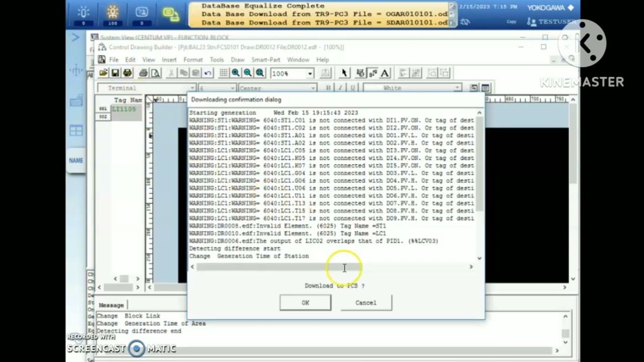
Task: Click the Undo arrow icon
Action: click(x=208, y=73)
